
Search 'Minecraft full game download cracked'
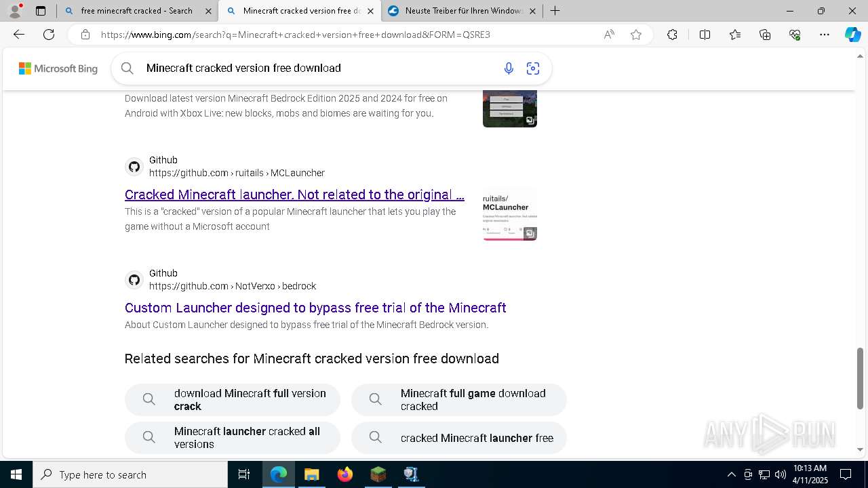point(459,400)
